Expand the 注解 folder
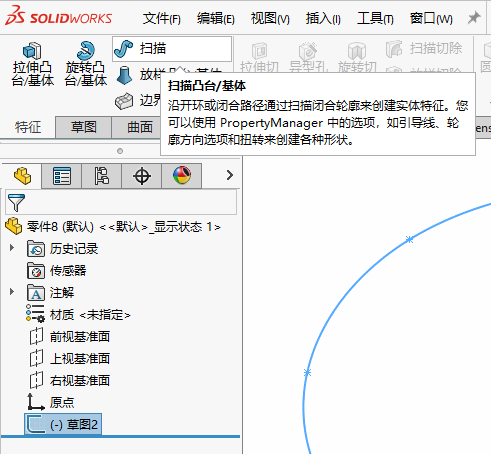Image resolution: width=491 pixels, height=454 pixels. 12,292
